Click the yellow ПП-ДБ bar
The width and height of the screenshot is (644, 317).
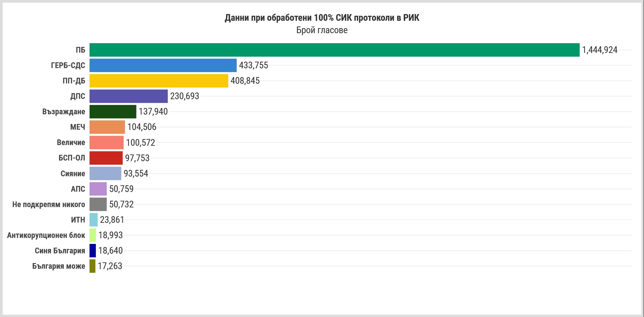tap(159, 81)
